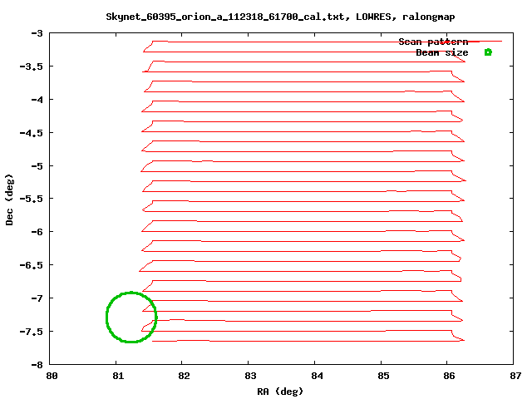The image size is (532, 399).
Task: Click the 'RA (deg)' axis label
Action: 280,392
